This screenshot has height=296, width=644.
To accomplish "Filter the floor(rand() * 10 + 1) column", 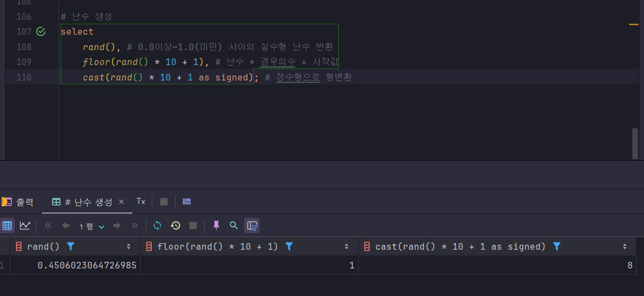I will (x=289, y=246).
